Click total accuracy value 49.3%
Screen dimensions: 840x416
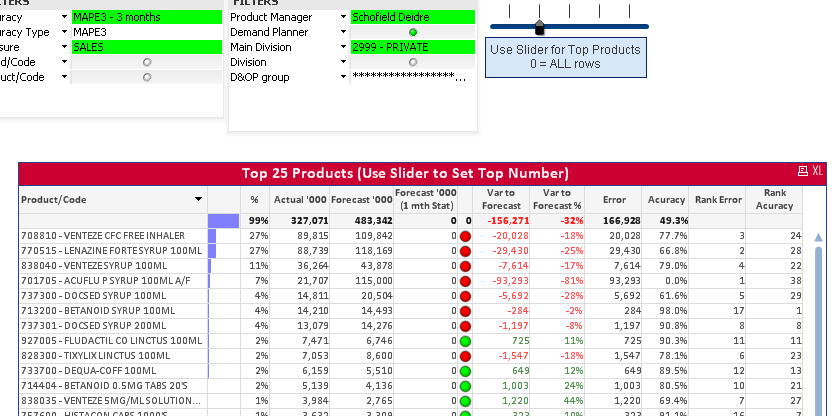672,221
